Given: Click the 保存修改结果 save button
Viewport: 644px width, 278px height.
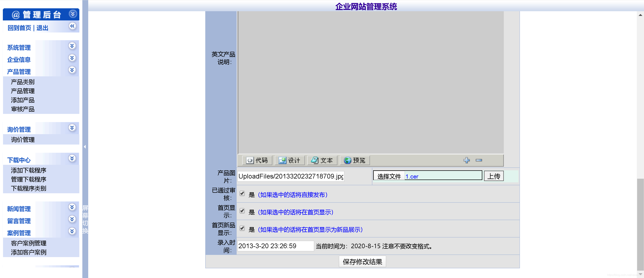Looking at the screenshot, I should [x=362, y=262].
